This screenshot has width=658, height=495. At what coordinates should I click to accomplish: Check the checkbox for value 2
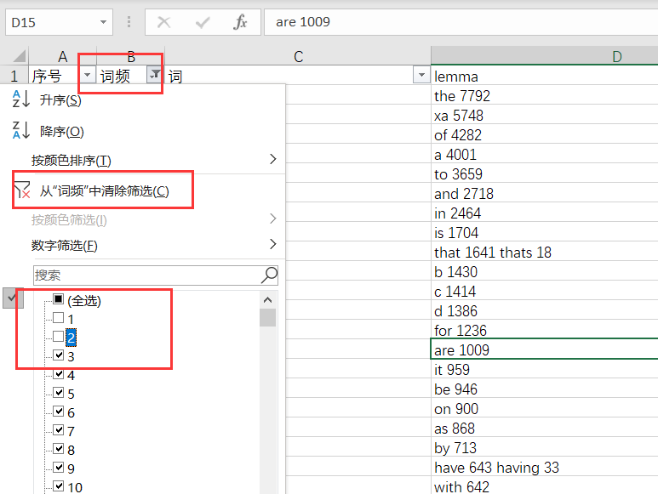(58, 336)
